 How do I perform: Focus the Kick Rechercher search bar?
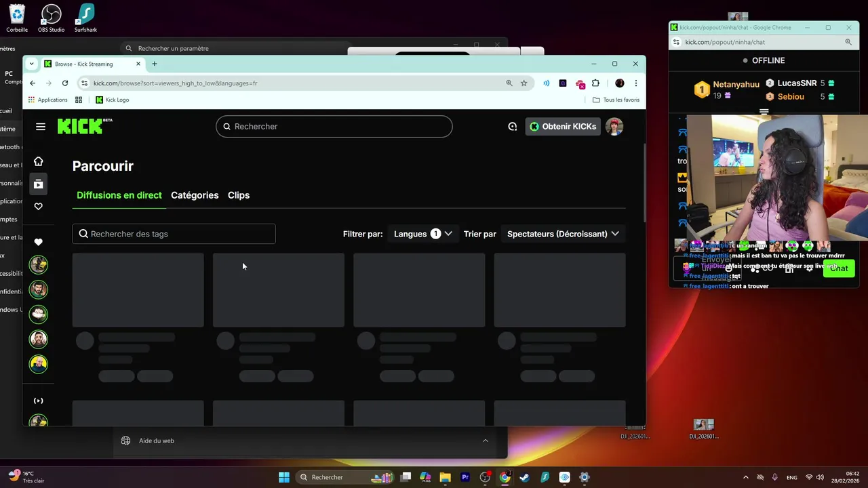tap(334, 127)
